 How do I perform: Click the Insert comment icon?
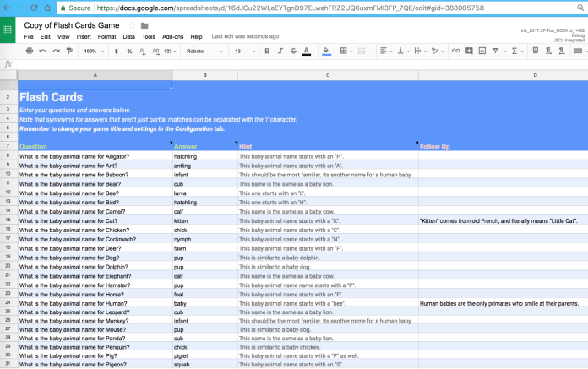click(470, 51)
